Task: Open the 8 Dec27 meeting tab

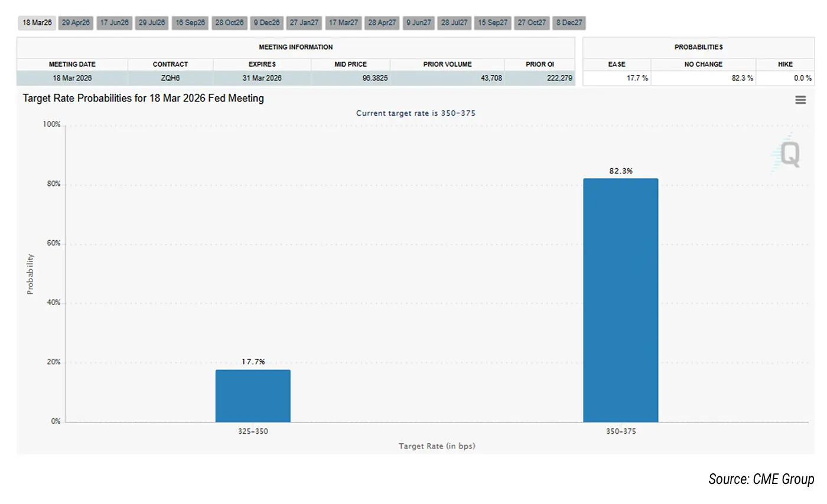Action: (x=569, y=23)
